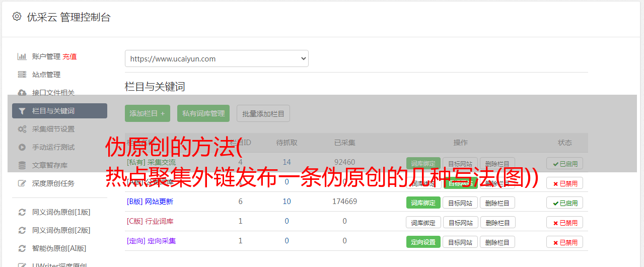This screenshot has width=644, height=267.
Task: Go to 站点管理 in the sidebar
Action: tap(46, 75)
